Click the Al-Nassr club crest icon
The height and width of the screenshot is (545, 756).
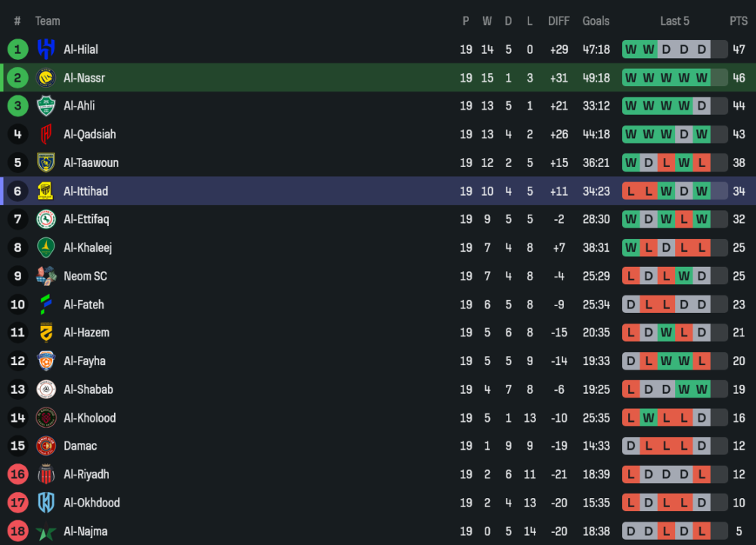(x=46, y=78)
